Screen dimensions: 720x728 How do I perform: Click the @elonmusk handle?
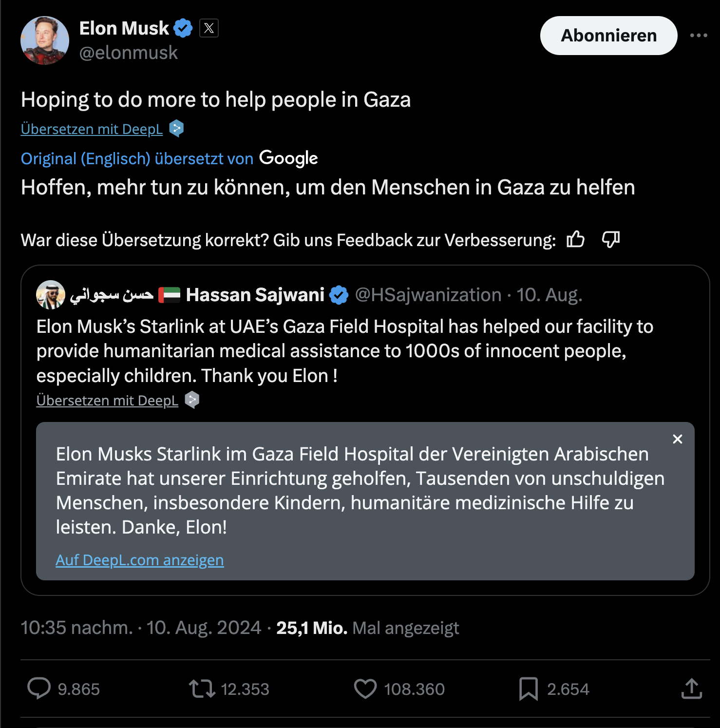[129, 53]
